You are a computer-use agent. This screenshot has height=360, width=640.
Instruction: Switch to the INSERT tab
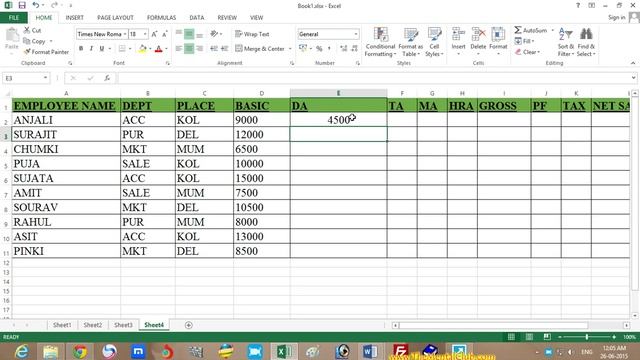[x=75, y=18]
